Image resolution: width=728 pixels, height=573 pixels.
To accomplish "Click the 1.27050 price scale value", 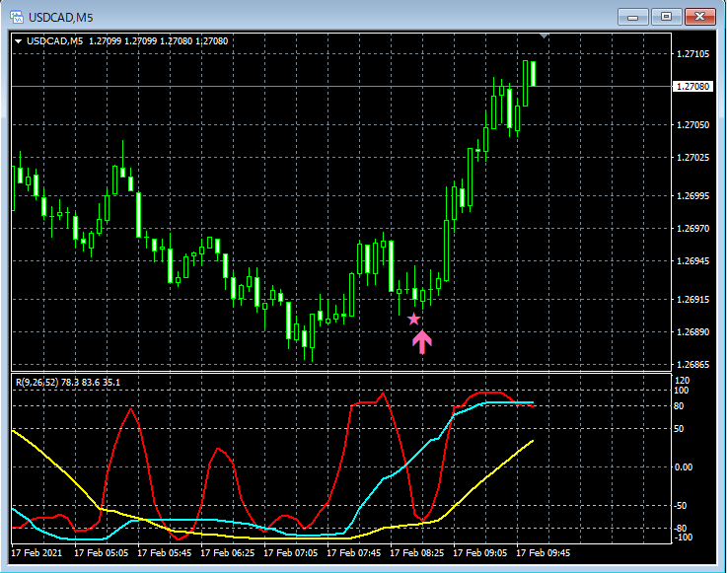I will (693, 124).
